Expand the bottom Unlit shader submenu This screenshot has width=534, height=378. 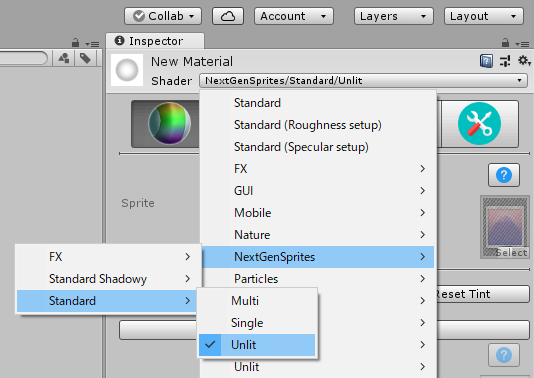318,367
